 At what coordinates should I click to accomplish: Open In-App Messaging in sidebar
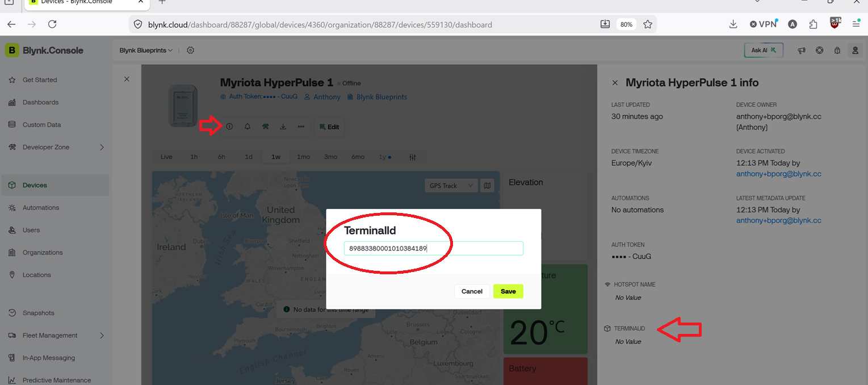(55, 358)
